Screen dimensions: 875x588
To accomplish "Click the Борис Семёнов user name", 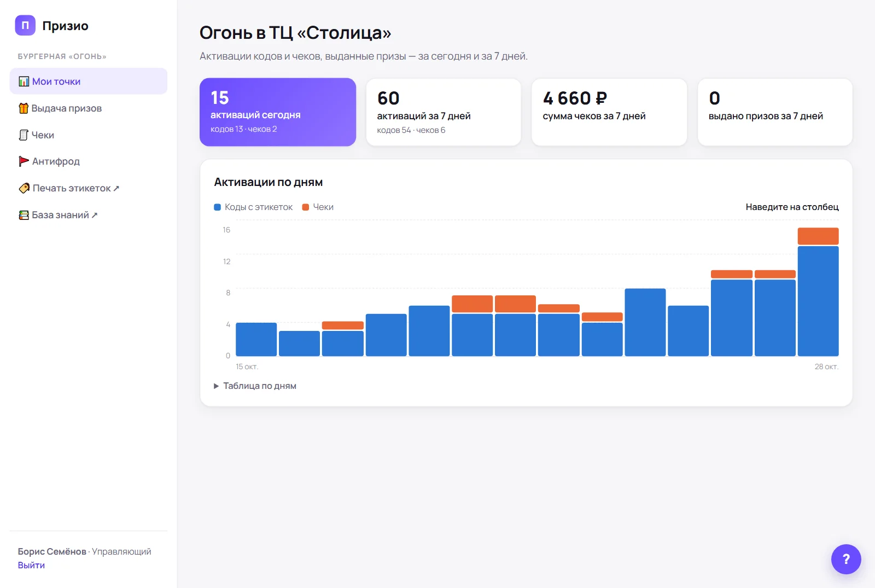I will (52, 551).
